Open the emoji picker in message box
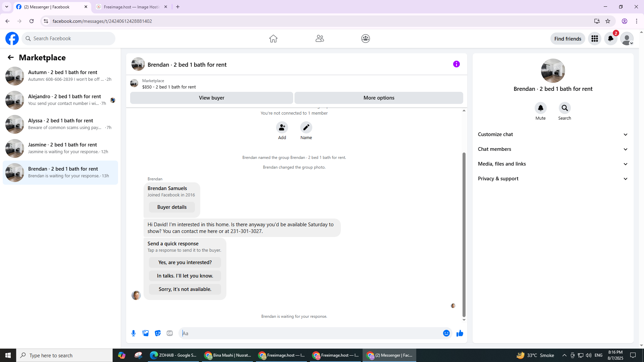 (446, 333)
